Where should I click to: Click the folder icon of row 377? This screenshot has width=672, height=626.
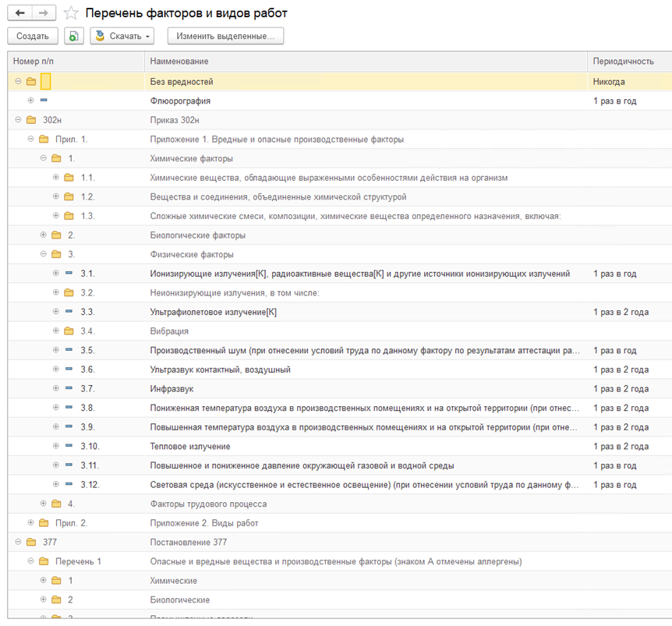31,542
